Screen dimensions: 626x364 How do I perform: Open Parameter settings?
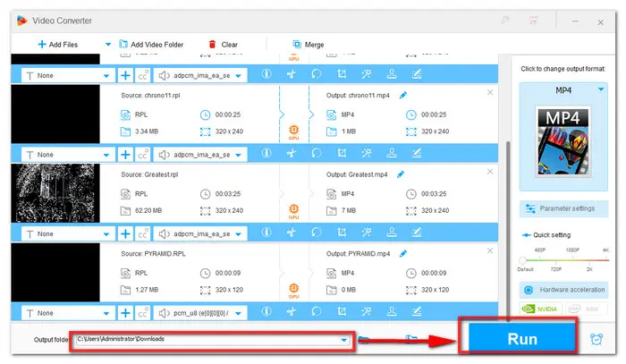click(563, 208)
